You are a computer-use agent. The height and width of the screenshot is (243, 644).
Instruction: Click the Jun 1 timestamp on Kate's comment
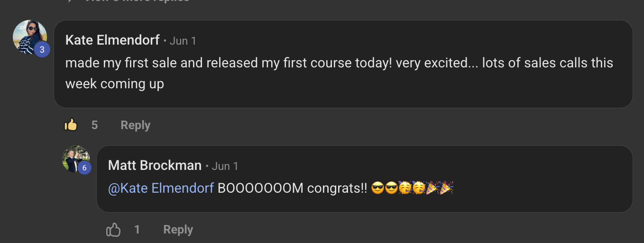183,41
